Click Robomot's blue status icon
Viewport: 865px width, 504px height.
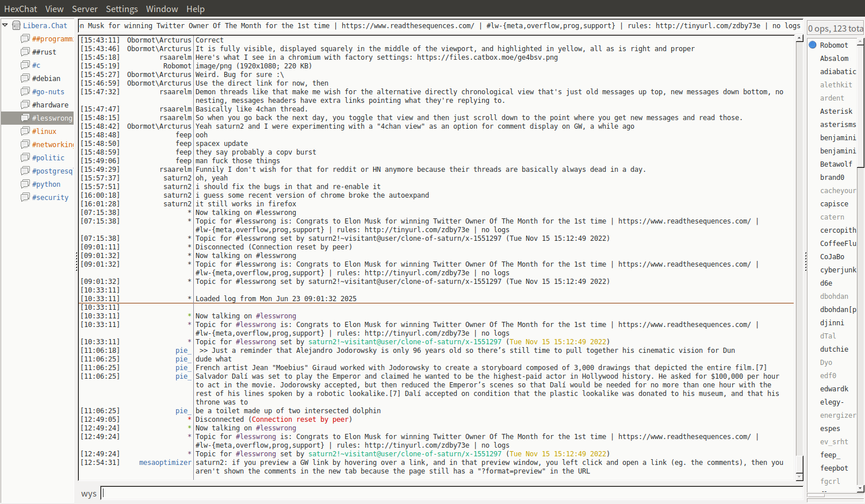(x=813, y=45)
